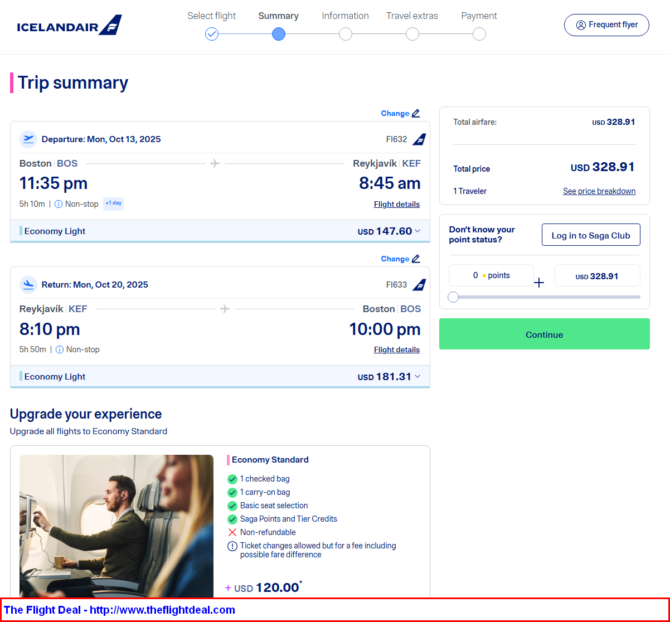Image resolution: width=670 pixels, height=622 pixels.
Task: Click the departure plane takeoff icon
Action: point(28,139)
